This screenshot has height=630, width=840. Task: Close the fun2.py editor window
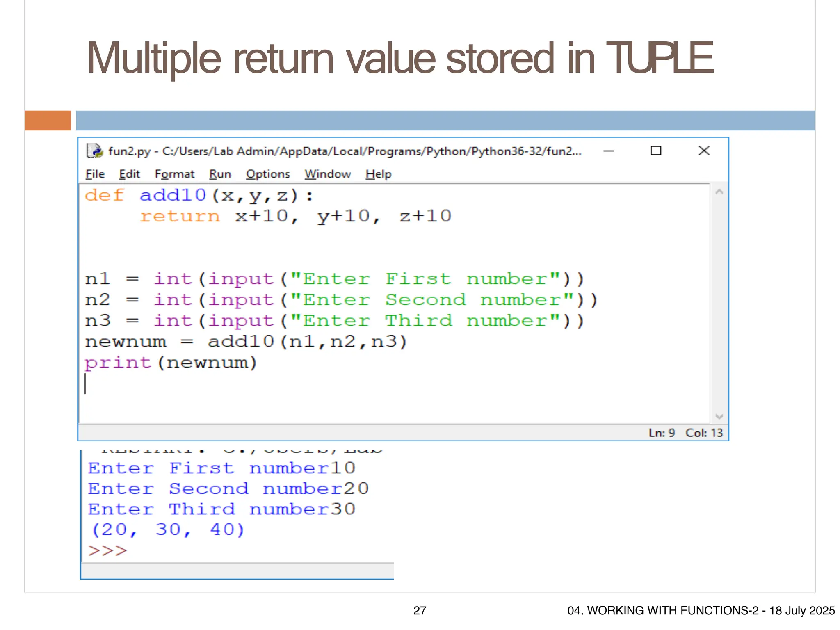click(x=704, y=151)
